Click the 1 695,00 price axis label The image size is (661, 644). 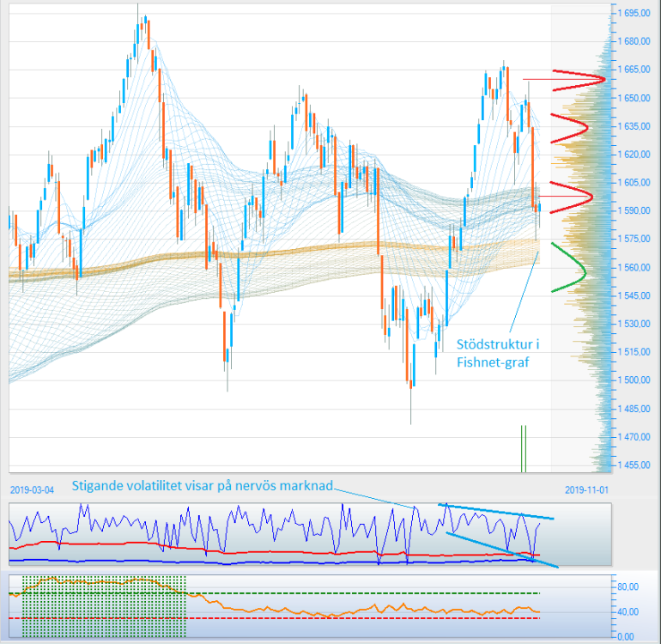[x=634, y=13]
